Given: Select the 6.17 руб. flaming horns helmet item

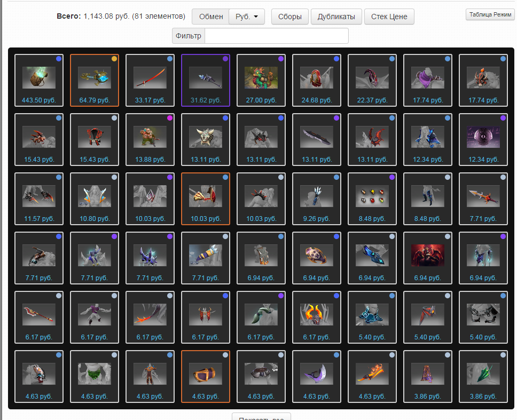Looking at the screenshot, I should click(x=317, y=317).
